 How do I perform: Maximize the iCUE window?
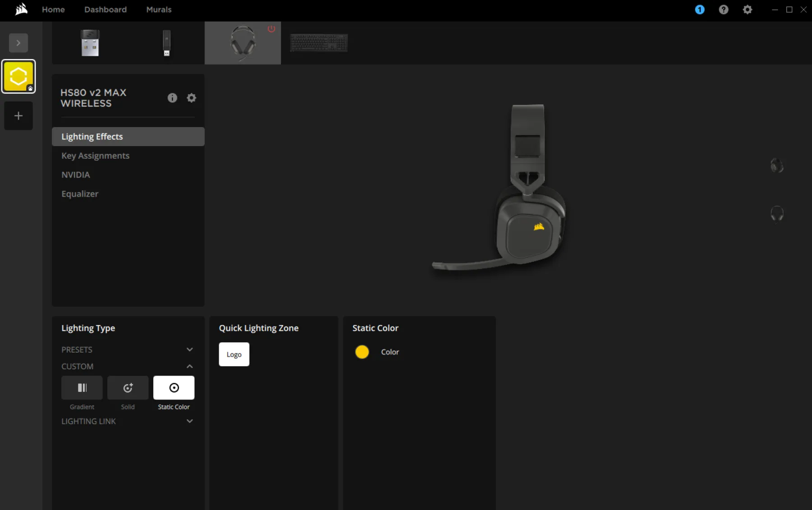pyautogui.click(x=789, y=9)
